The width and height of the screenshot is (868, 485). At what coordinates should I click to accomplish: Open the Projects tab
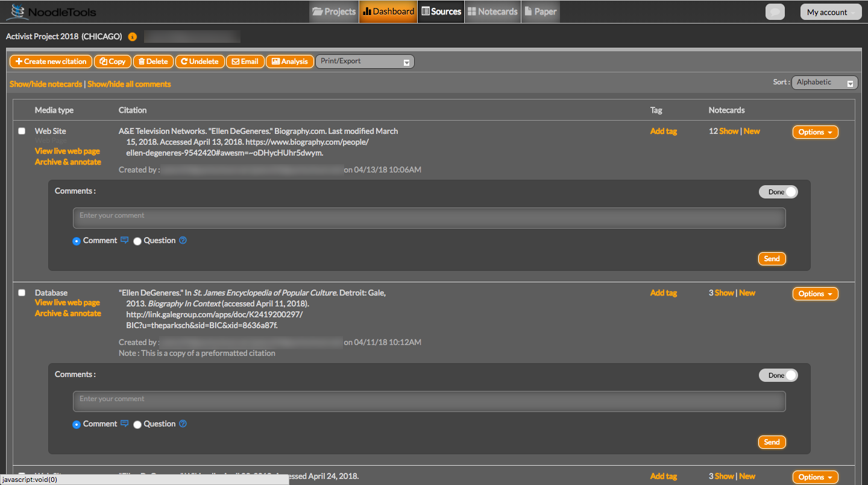(334, 11)
